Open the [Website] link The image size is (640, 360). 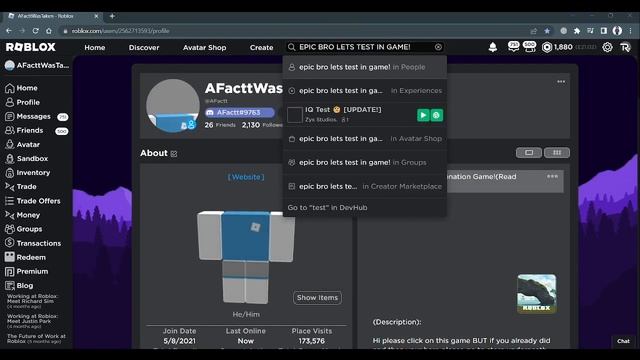[246, 177]
